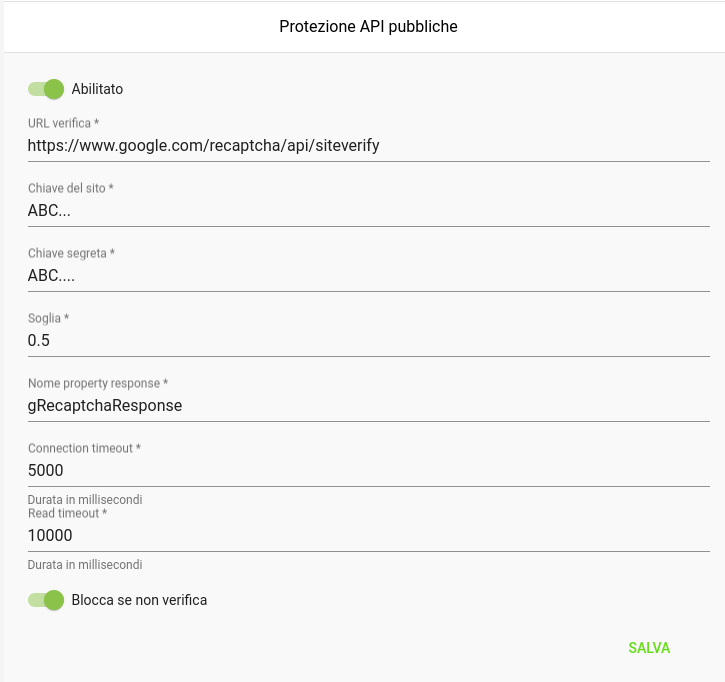The height and width of the screenshot is (682, 725).
Task: Click the Nome property response label
Action: pos(98,383)
